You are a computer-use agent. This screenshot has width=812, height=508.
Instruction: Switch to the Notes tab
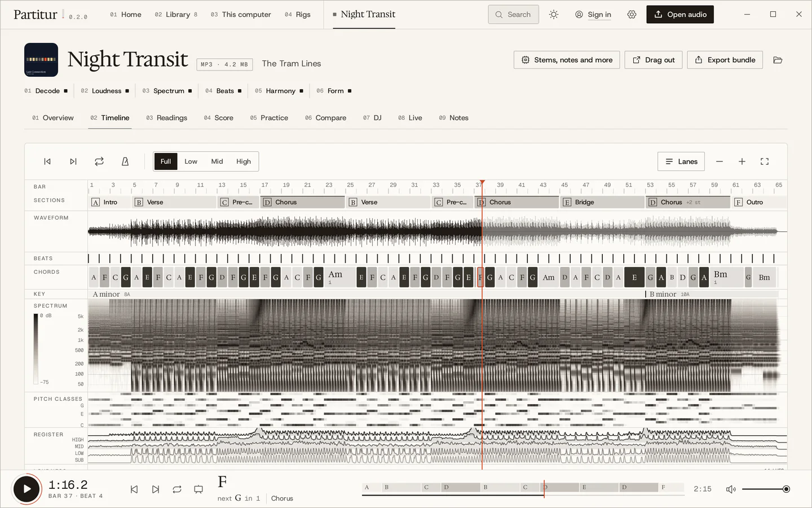pos(454,118)
